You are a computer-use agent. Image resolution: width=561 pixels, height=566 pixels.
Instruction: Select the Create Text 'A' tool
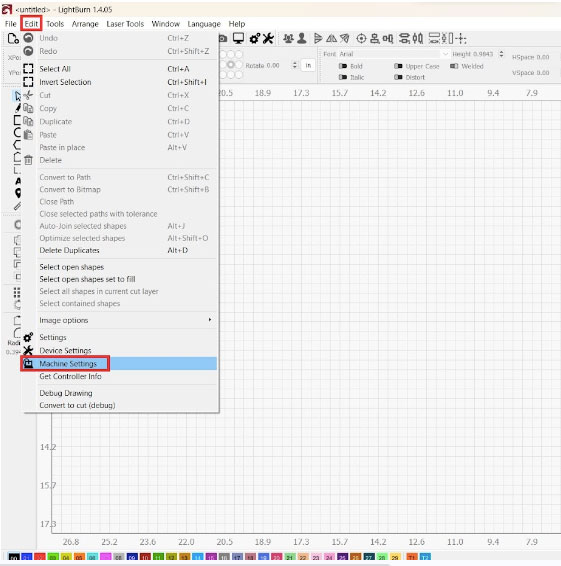(x=18, y=181)
